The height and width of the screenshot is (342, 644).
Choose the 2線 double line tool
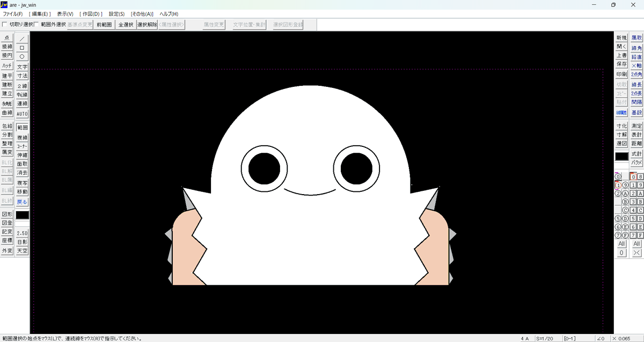pyautogui.click(x=22, y=86)
